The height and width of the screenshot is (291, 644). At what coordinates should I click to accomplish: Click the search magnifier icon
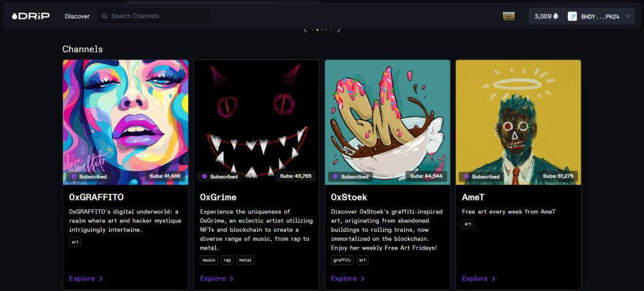[x=104, y=16]
